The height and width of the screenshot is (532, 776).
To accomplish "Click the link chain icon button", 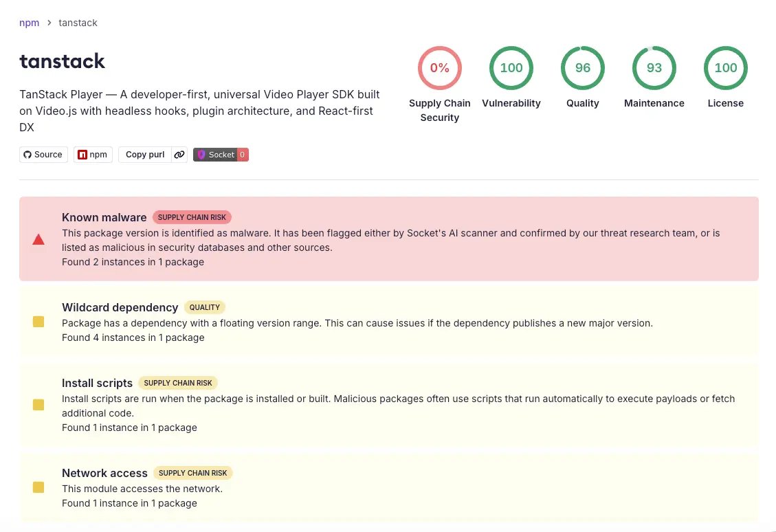I will 179,155.
